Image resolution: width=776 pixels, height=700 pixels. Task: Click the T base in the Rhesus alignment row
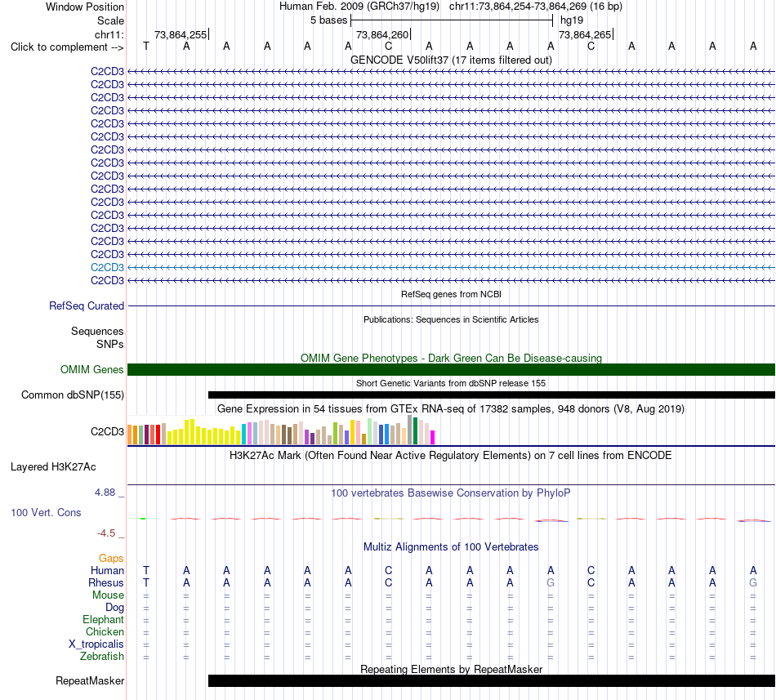point(146,582)
